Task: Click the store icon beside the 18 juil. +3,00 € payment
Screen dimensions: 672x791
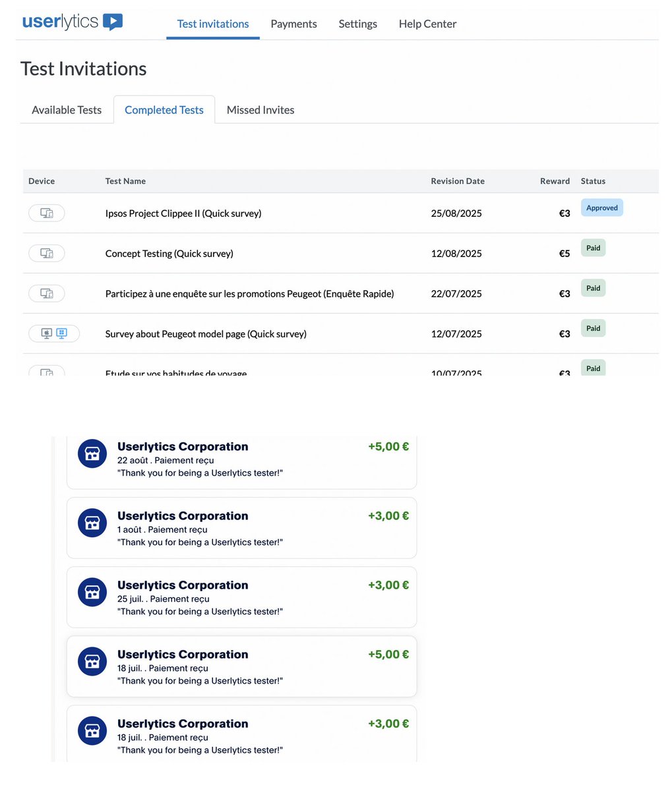Action: tap(92, 730)
